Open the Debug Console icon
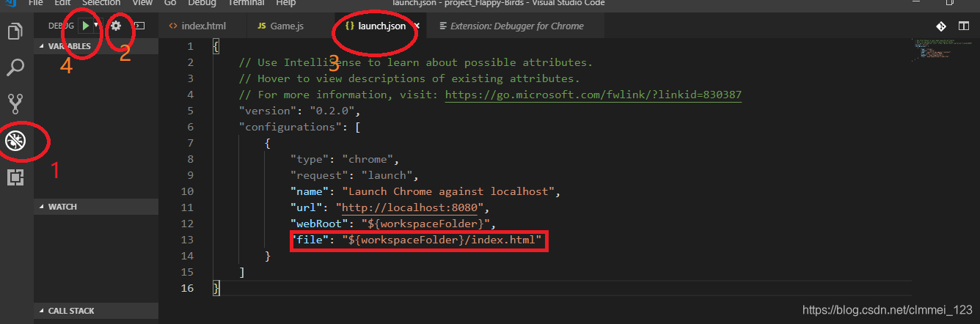Screen dimensions: 980x324 (x=139, y=26)
